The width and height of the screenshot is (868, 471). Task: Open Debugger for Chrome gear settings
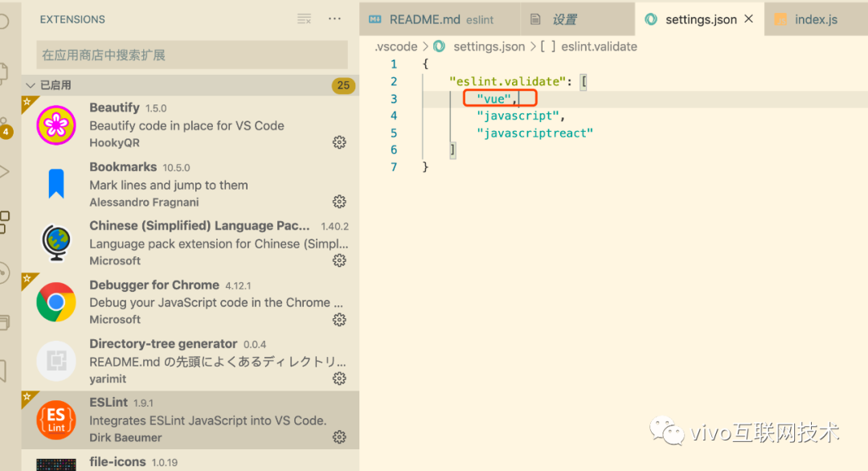point(339,319)
